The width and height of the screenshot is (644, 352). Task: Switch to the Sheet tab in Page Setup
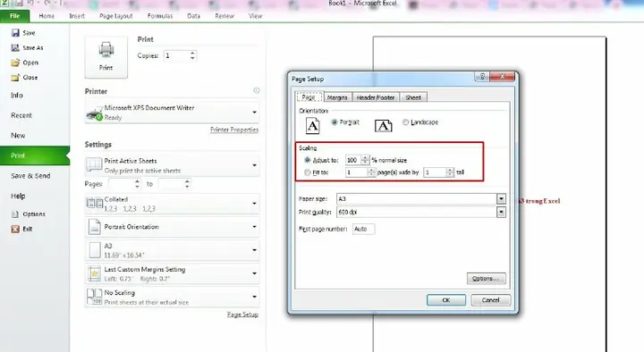[x=413, y=97]
